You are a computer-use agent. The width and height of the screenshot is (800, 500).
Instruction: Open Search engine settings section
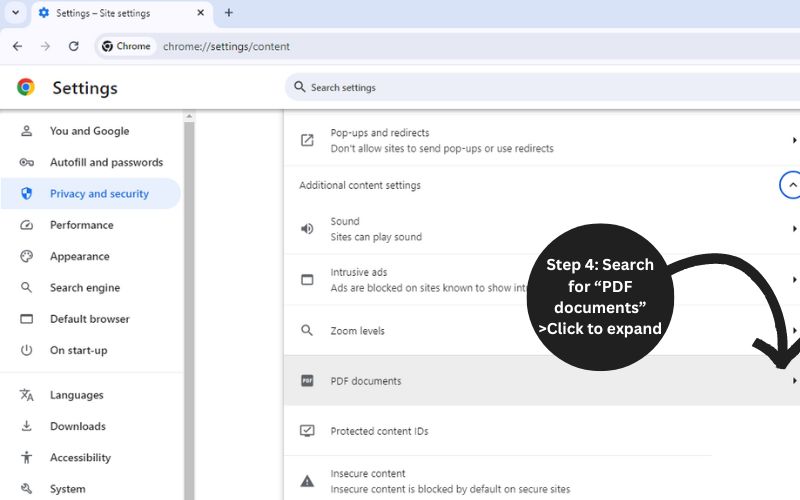90,288
